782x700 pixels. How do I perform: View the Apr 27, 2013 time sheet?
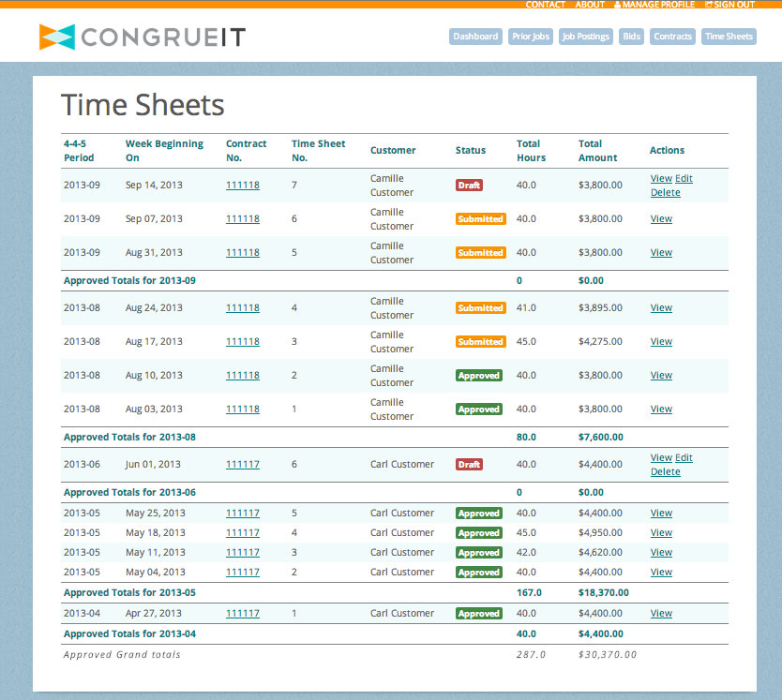(661, 613)
